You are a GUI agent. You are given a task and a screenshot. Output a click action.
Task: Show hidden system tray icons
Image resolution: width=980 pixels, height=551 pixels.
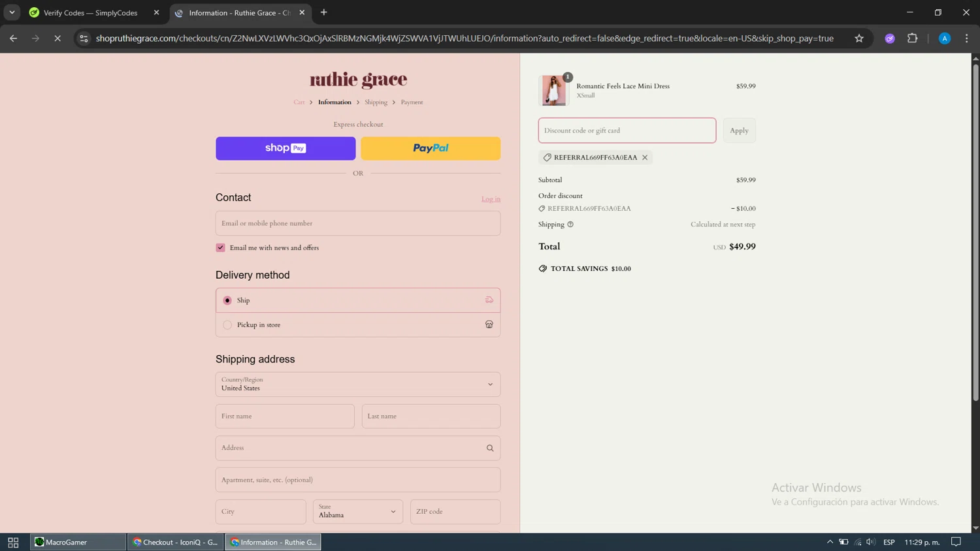click(830, 543)
